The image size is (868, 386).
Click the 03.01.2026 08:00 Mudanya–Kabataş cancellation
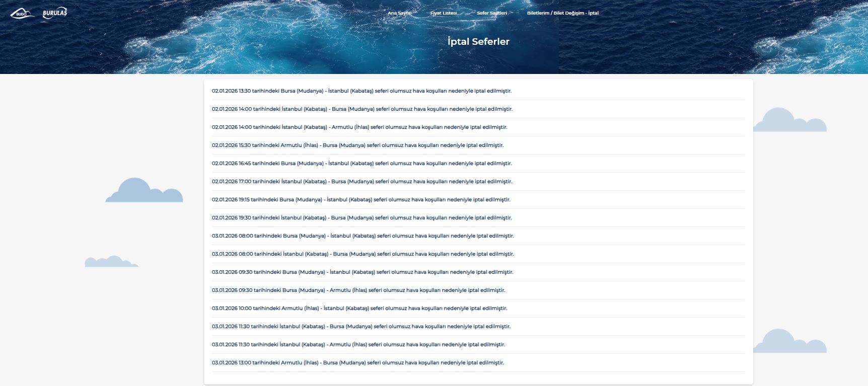pos(363,236)
